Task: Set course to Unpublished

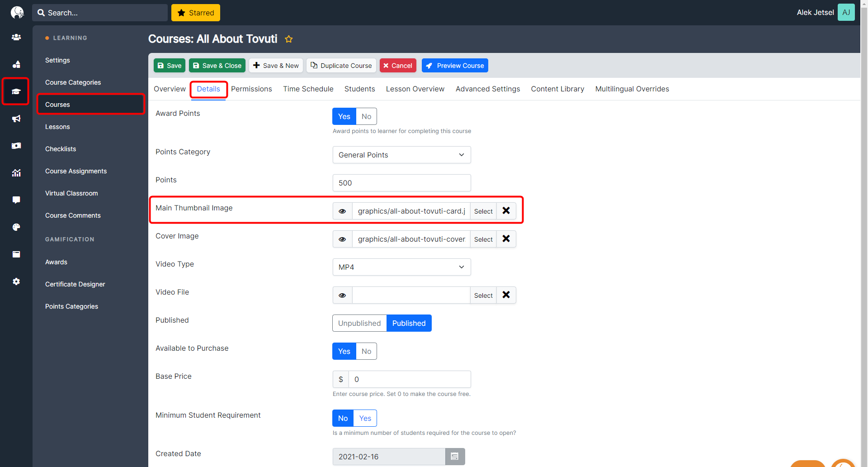Action: (x=359, y=323)
